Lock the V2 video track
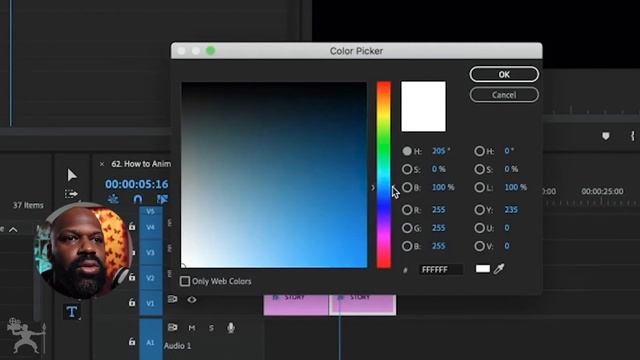The width and height of the screenshot is (640, 360). (132, 277)
